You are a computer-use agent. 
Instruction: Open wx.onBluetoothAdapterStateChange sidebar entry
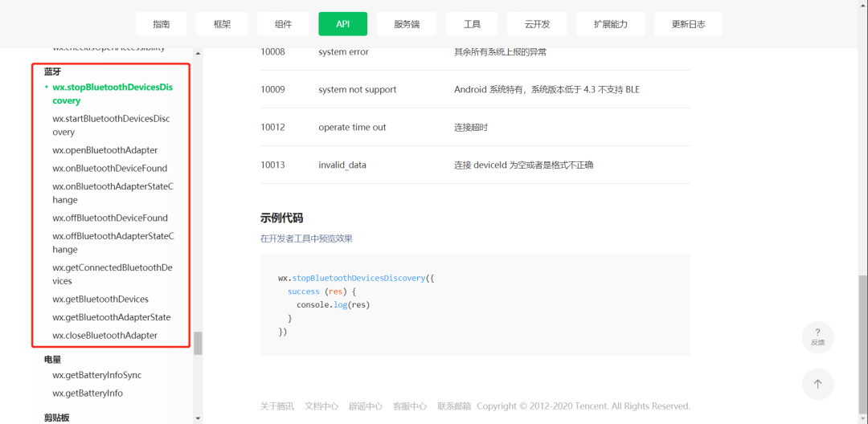pos(113,193)
